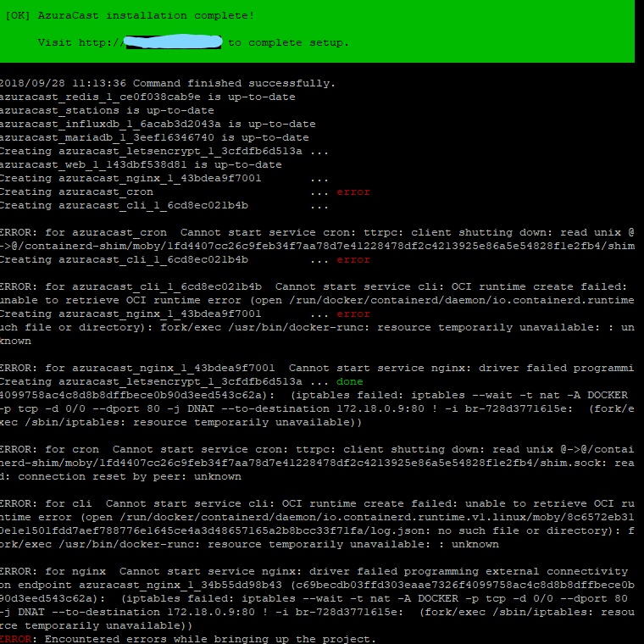Select the "ERROR: for azuracast_cli_1_6cd8ec021b4b" line
Viewport: 644px width, 644px height.
314,286
